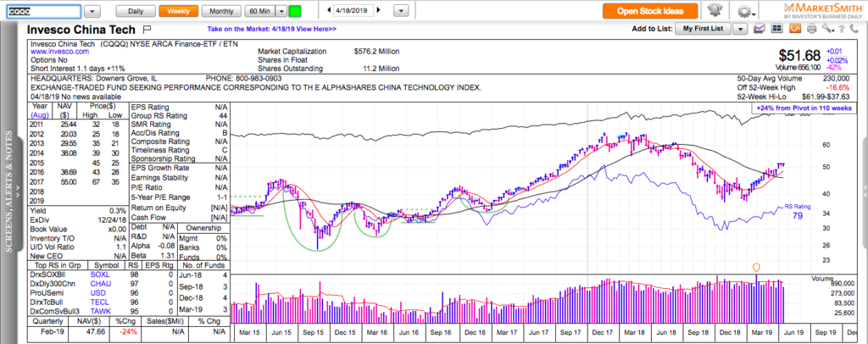Viewport: 868px width, 344px height.
Task: Switch chart to Daily view
Action: tap(136, 11)
